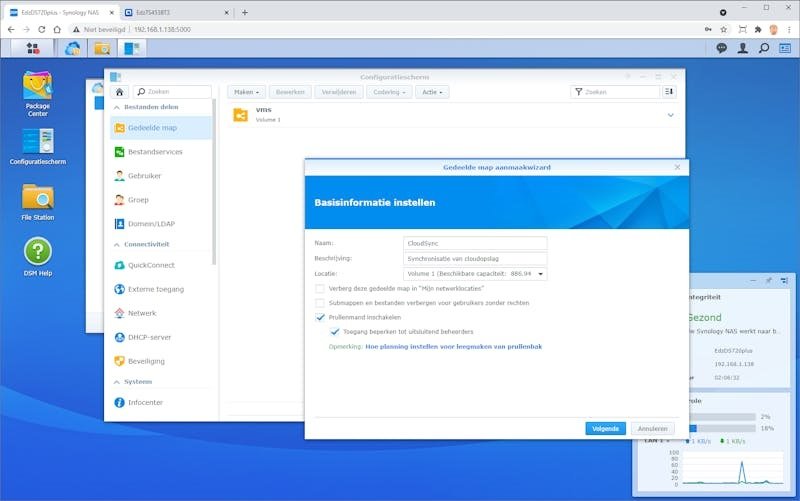Open Configuratiescherm desktop icon

point(38,146)
